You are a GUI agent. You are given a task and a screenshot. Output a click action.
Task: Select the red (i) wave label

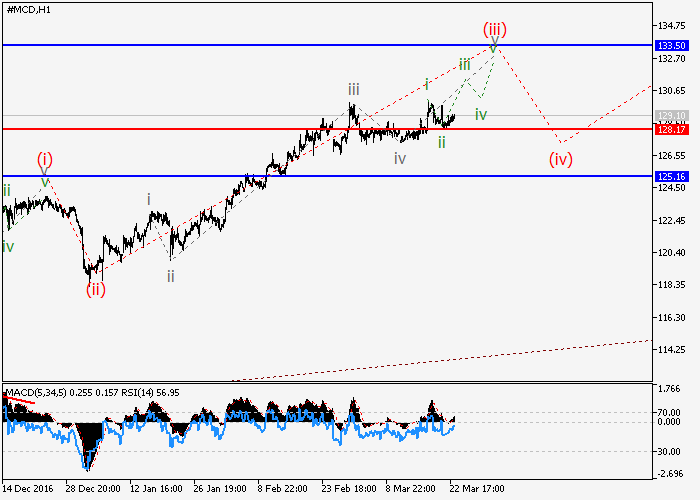[x=45, y=159]
